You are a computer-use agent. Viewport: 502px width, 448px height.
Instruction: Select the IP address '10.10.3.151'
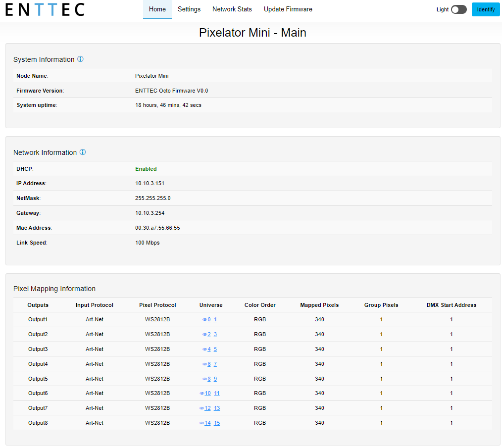point(150,183)
